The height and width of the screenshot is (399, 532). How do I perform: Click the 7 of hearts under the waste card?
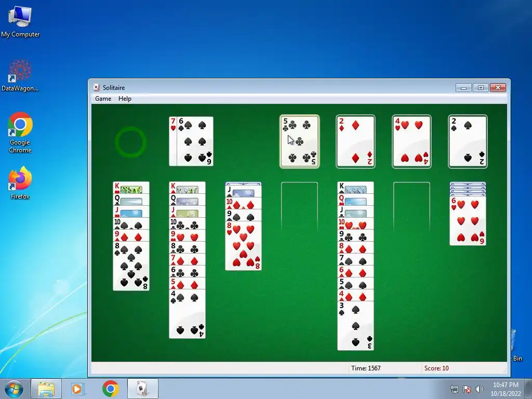(x=173, y=141)
